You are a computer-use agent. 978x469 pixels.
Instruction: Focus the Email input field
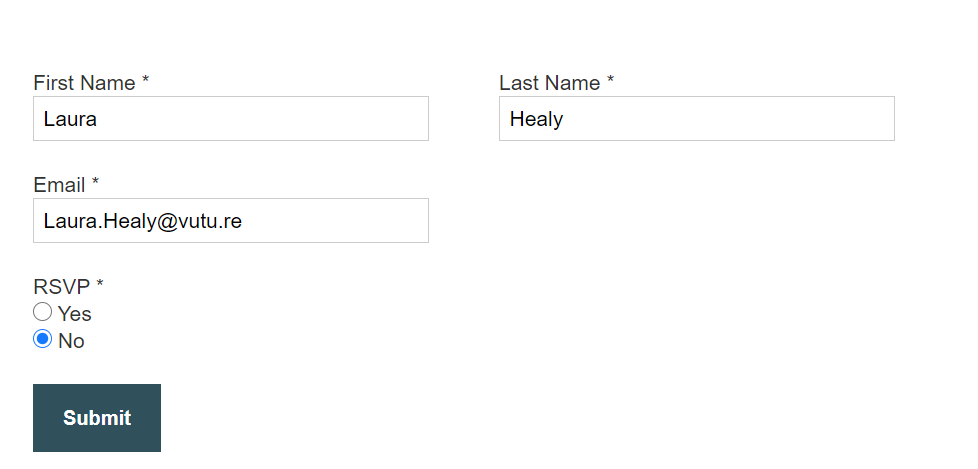(231, 221)
